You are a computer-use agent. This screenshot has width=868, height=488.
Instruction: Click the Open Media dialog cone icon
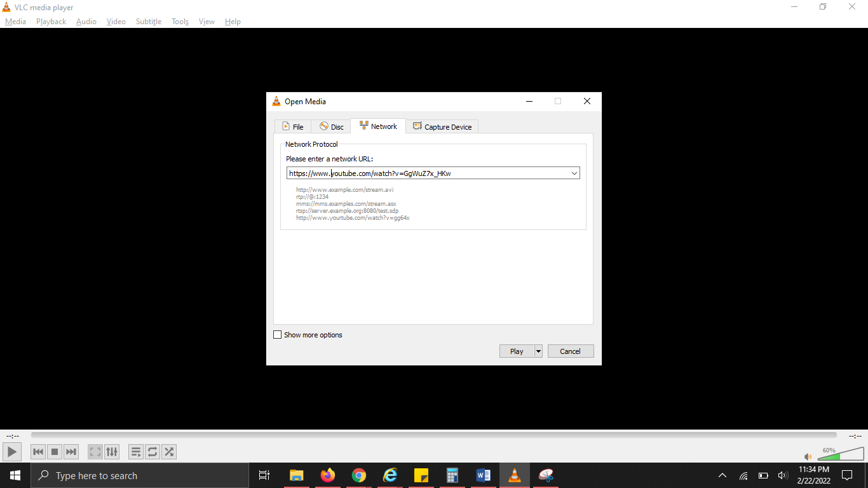coord(276,101)
